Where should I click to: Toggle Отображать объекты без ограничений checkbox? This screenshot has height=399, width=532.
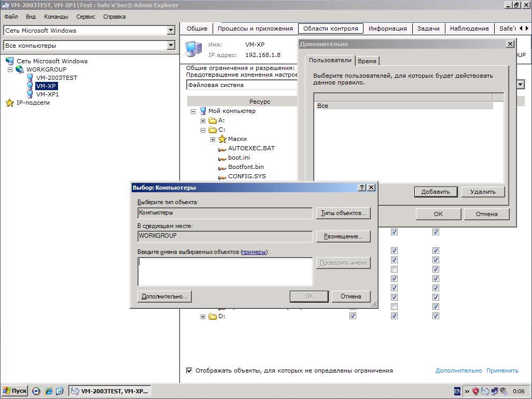click(189, 370)
